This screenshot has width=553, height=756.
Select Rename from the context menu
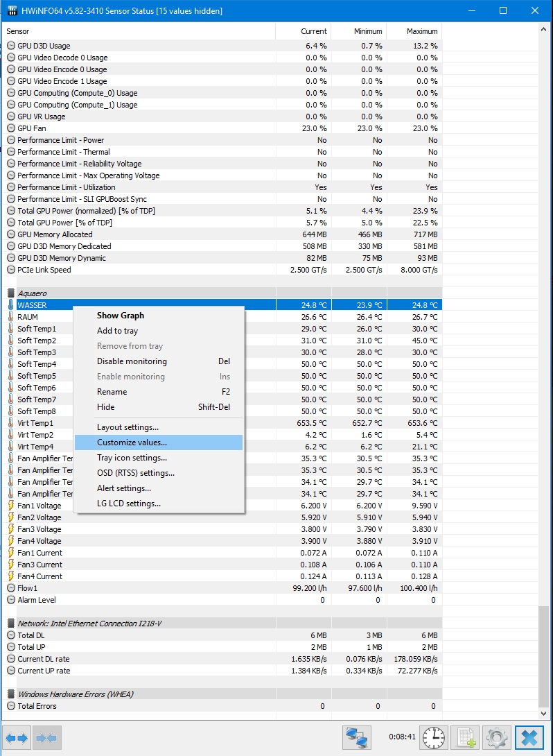[159, 391]
